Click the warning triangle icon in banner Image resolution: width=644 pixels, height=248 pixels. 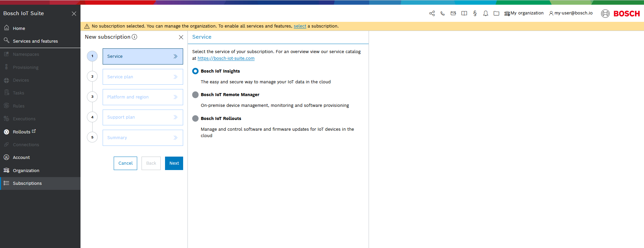point(87,26)
